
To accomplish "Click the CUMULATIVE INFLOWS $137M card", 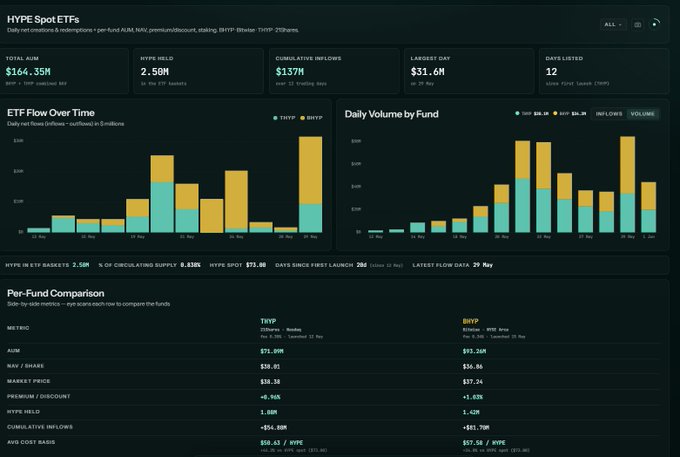I will coord(334,71).
